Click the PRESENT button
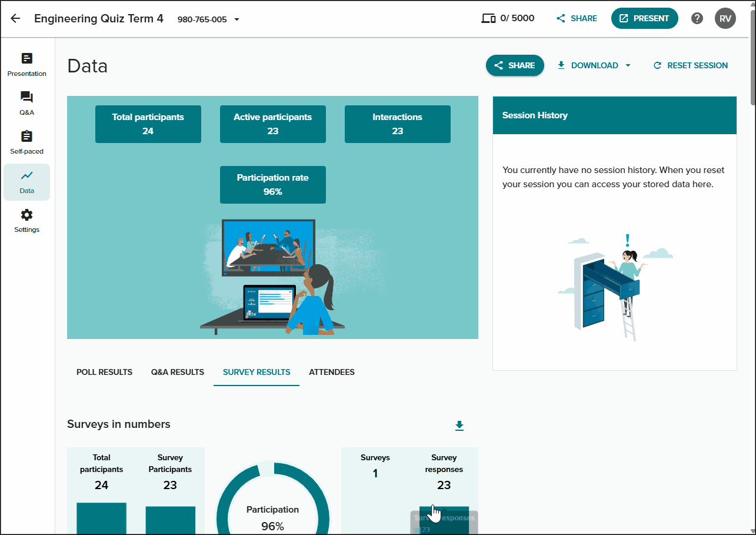Screen dimensions: 756x535 [644, 18]
